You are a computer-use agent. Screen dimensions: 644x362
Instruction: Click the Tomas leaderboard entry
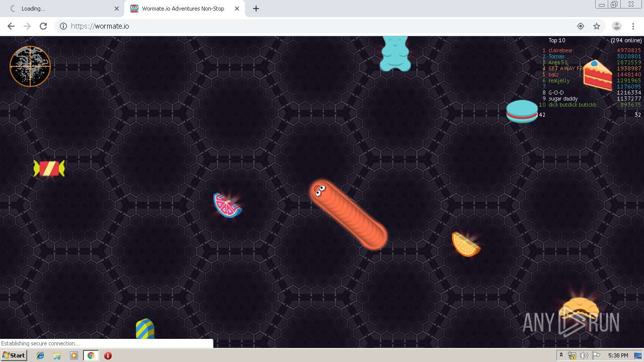coord(556,56)
